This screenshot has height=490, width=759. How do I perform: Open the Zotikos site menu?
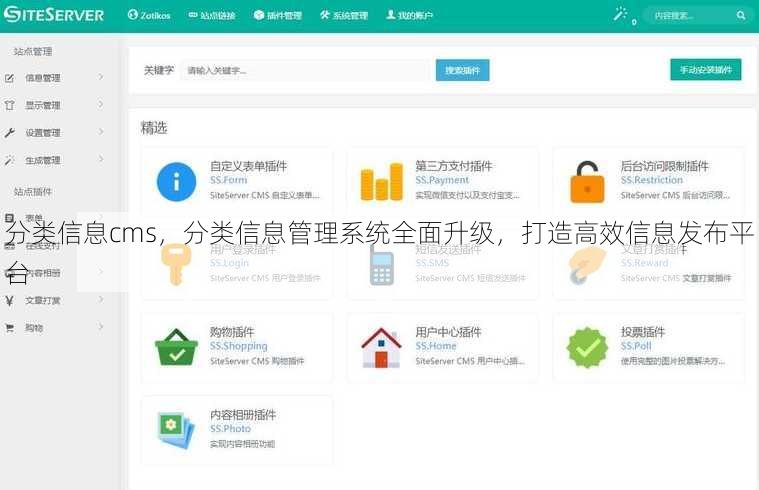click(149, 15)
